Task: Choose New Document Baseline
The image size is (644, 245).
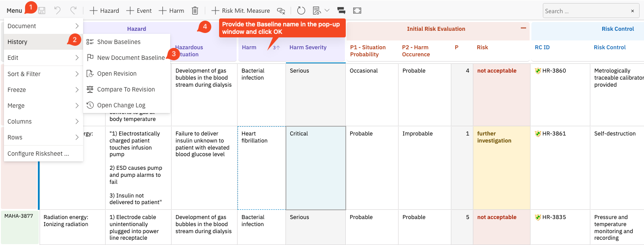Action: click(x=127, y=58)
